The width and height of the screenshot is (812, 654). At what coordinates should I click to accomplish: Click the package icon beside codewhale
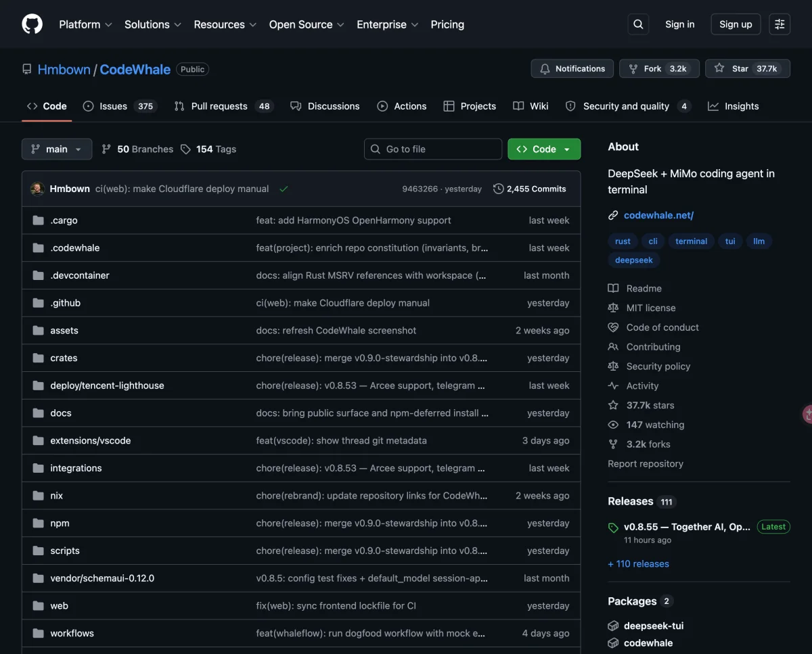(613, 643)
